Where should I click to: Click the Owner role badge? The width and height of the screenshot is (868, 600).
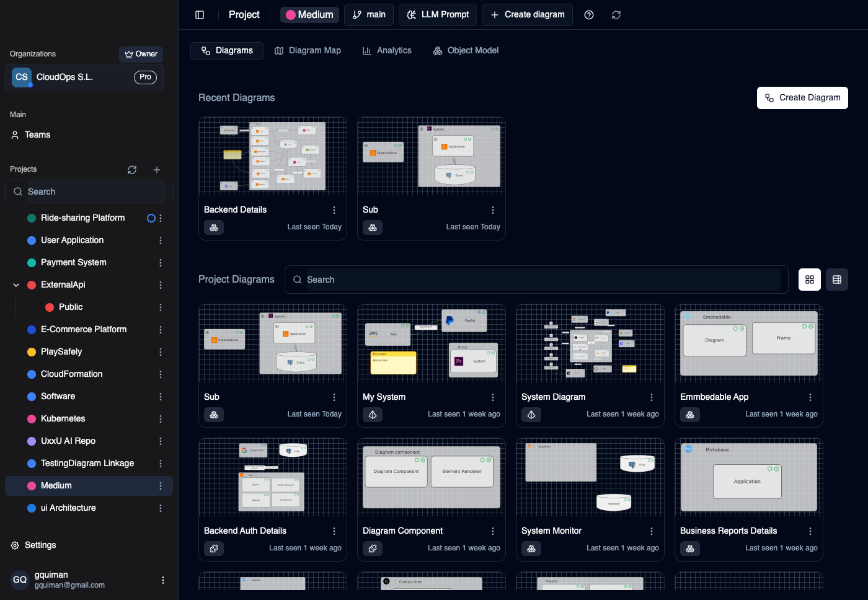click(141, 55)
